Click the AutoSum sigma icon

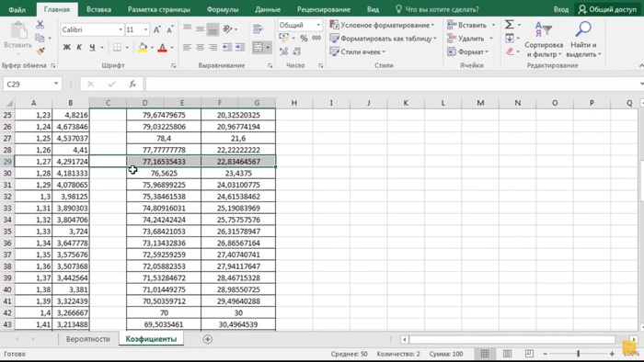(510, 25)
